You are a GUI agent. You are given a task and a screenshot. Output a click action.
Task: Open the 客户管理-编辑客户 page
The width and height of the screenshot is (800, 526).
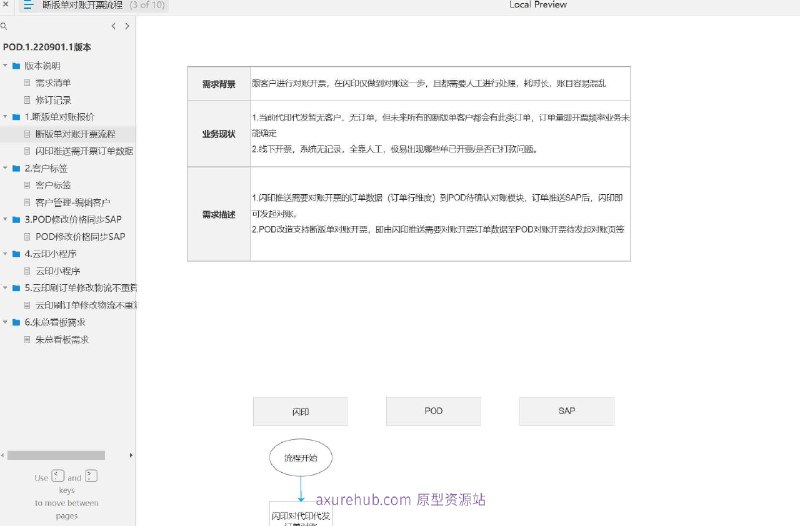tap(73, 203)
